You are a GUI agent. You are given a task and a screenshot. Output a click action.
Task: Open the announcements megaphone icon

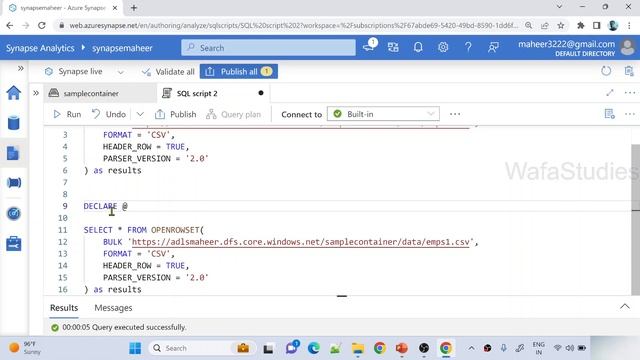point(369,47)
